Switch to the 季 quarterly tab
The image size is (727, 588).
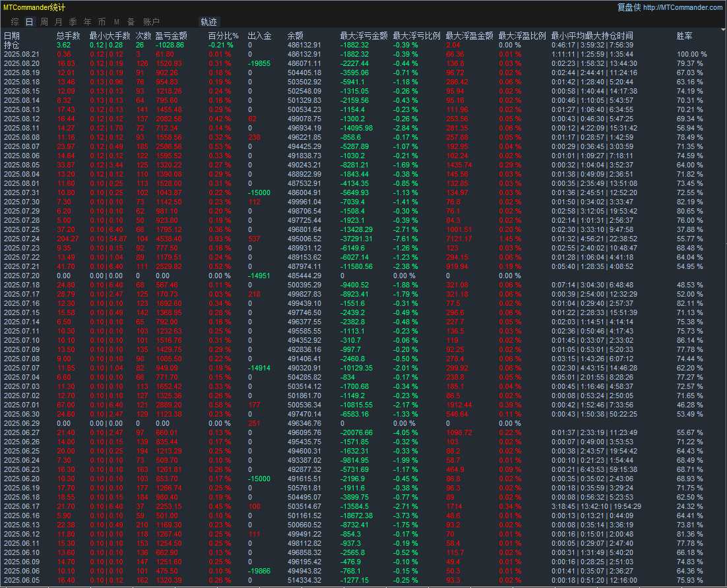tap(73, 22)
